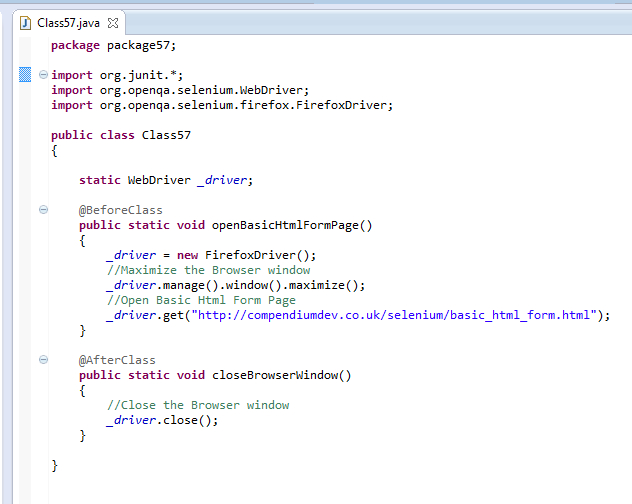
Task: Click 'static WebDriver _driver;' field declaration
Action: 166,180
